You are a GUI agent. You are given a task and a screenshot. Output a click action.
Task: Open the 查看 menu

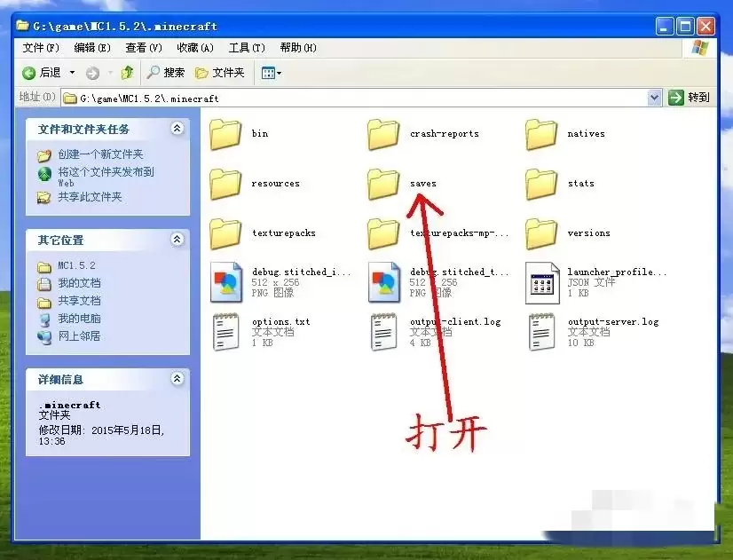tap(143, 48)
